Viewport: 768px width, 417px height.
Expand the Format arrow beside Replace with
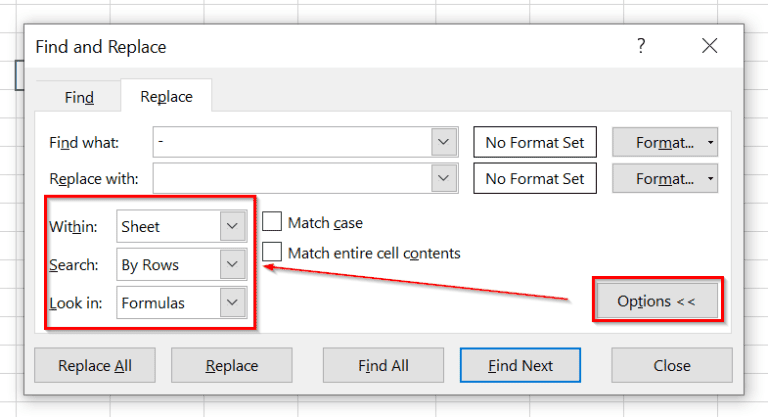pyautogui.click(x=710, y=179)
